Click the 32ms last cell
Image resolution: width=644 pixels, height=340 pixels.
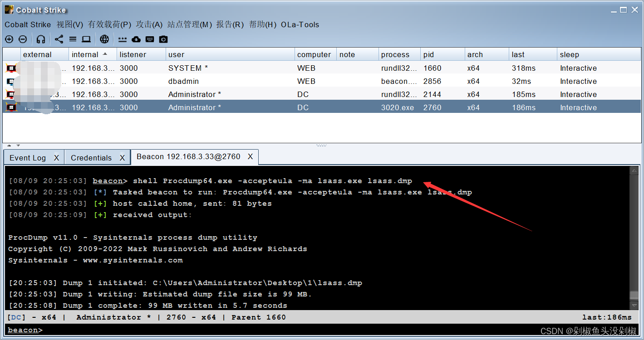point(533,81)
